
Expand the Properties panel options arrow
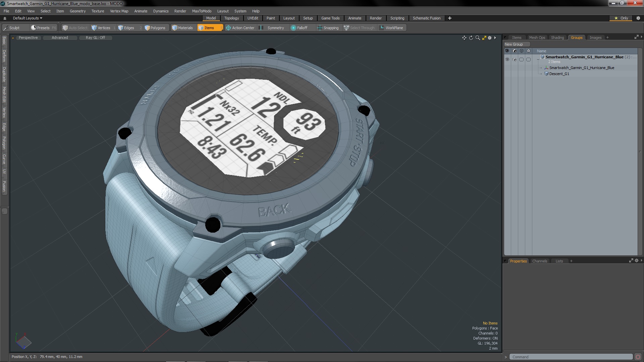pos(641,260)
